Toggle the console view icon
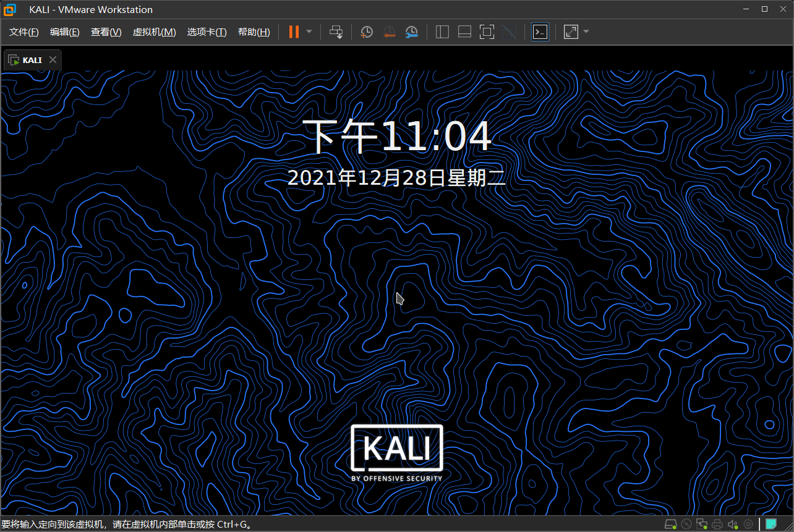Screen dimensions: 794x532 tap(540, 32)
